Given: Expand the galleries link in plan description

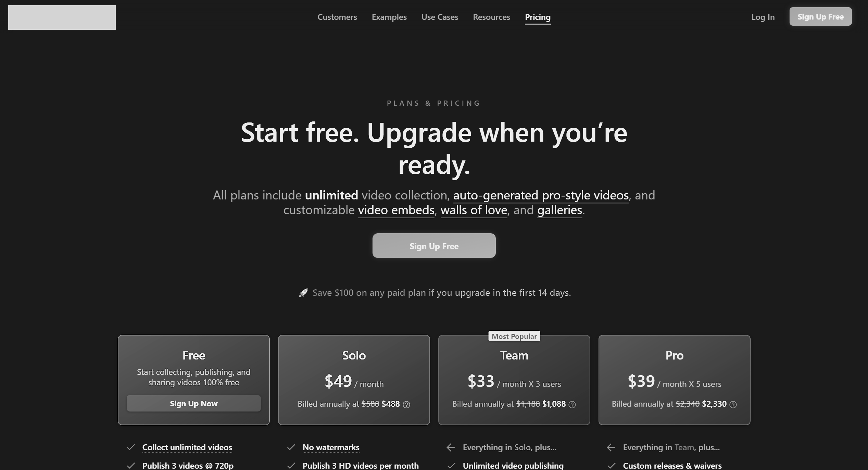Looking at the screenshot, I should 559,209.
